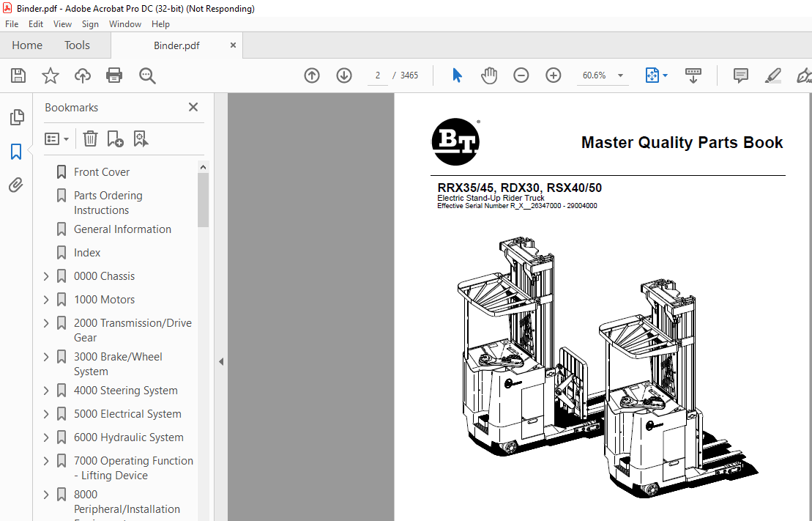Open the View menu
The height and width of the screenshot is (521, 812).
(x=63, y=24)
